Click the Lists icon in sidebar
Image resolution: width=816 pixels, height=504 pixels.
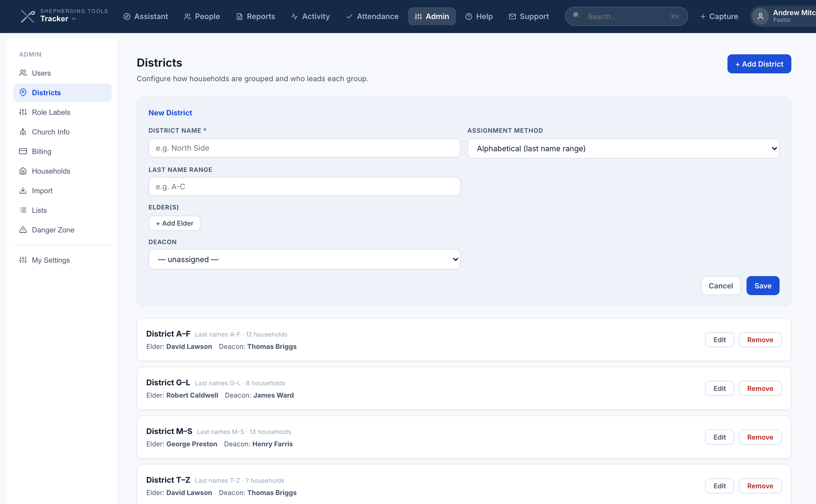point(23,210)
